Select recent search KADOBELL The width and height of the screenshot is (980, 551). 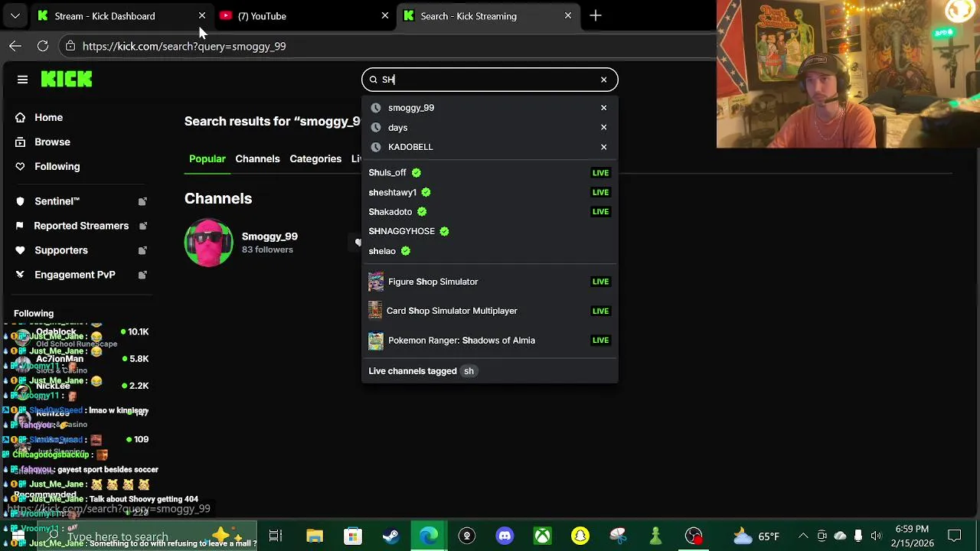pos(410,147)
